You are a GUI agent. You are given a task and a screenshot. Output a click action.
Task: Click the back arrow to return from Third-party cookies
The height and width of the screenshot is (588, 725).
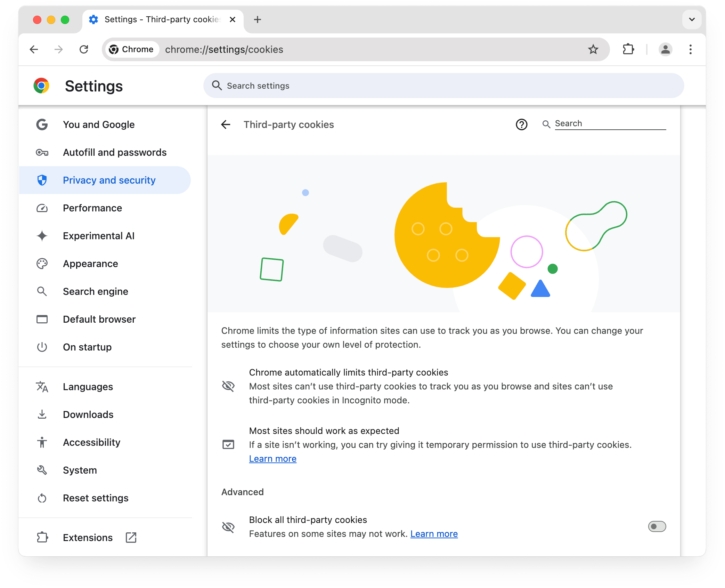226,124
